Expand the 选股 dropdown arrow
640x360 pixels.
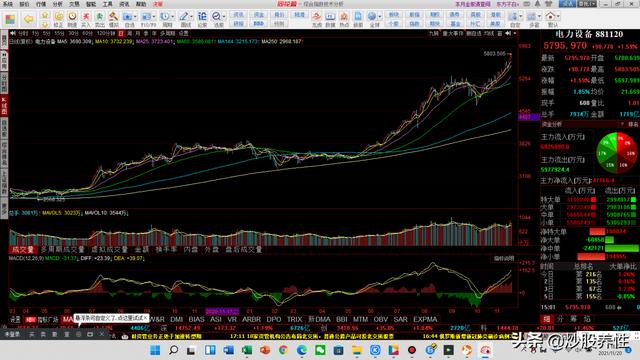coord(224,17)
